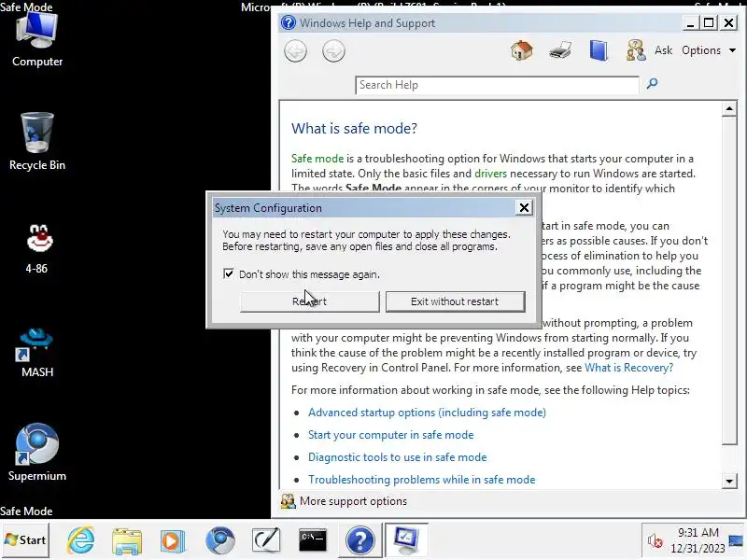The image size is (747, 560).
Task: Follow the What is Recovery? link
Action: (x=628, y=368)
